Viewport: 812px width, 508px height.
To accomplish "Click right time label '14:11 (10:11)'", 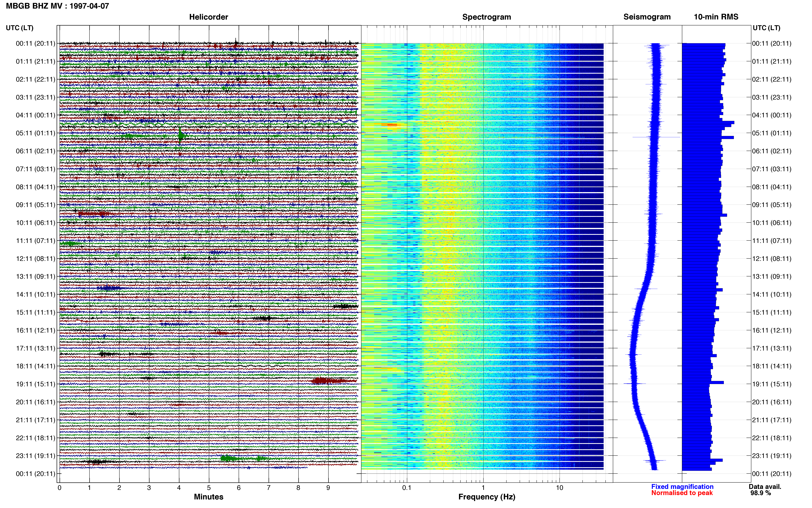I will [772, 295].
